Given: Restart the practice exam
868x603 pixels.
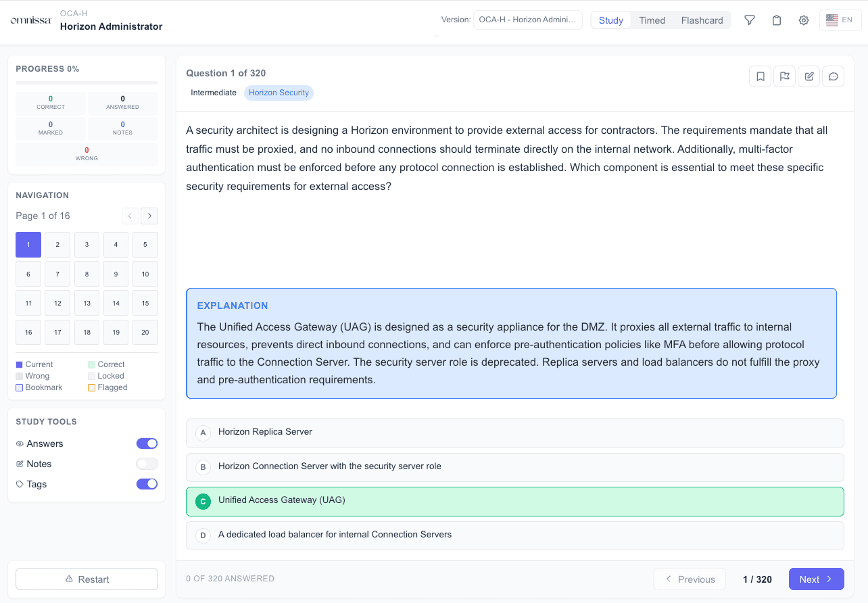Looking at the screenshot, I should tap(87, 579).
